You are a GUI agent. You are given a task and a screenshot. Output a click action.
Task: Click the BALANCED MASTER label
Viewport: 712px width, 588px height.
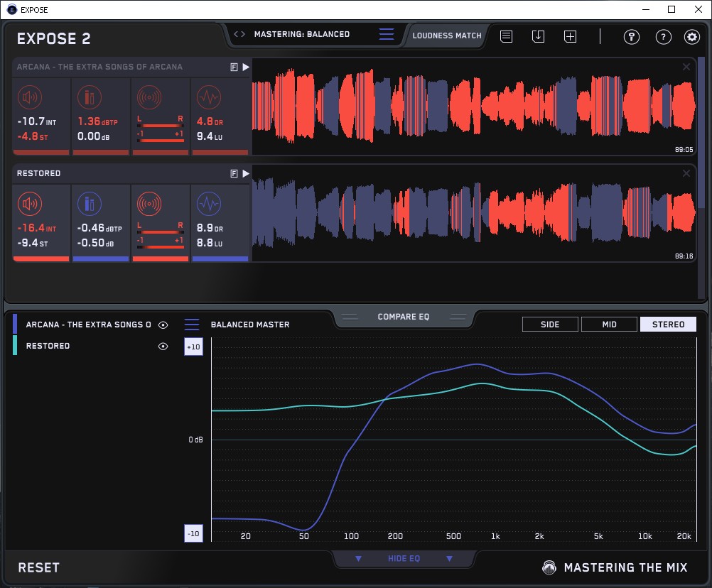[250, 325]
